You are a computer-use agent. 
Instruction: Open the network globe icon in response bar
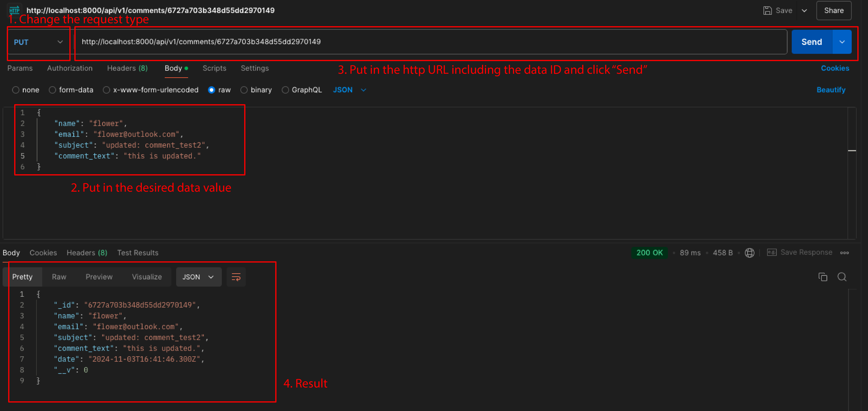[749, 253]
